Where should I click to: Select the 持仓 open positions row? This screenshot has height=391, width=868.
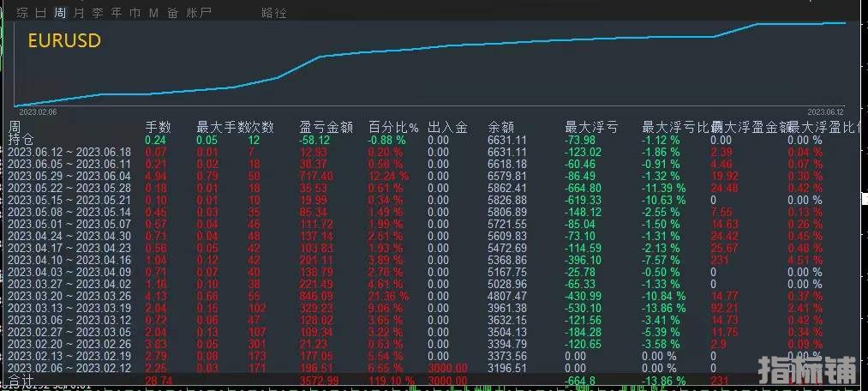[21, 140]
